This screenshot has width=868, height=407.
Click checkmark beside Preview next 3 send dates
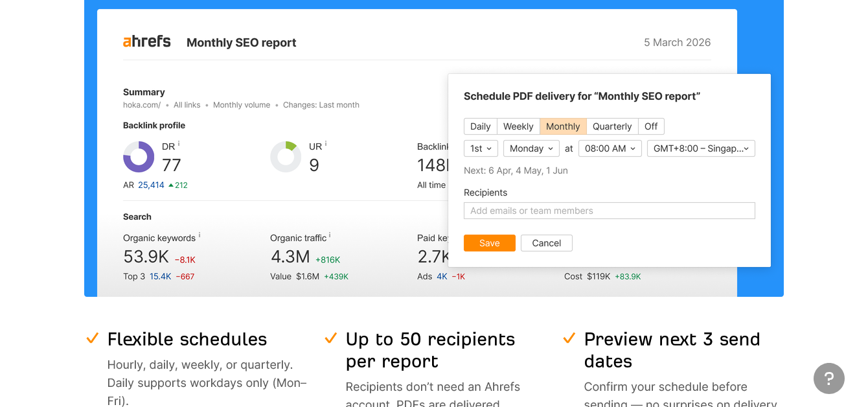point(569,338)
